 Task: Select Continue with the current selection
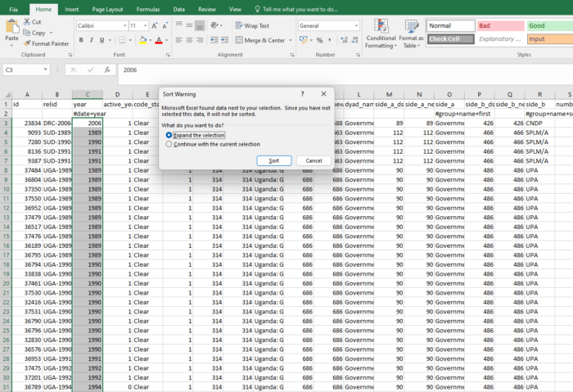tap(213, 144)
